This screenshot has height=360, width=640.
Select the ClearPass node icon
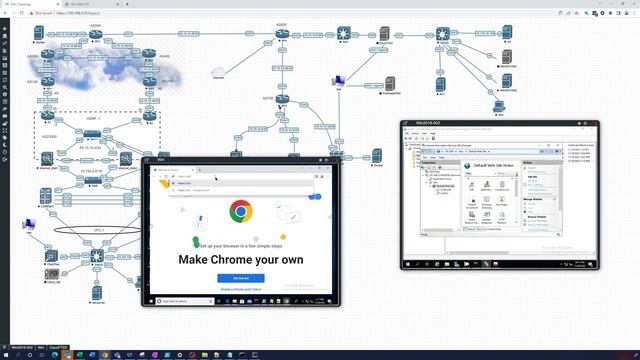(51, 256)
